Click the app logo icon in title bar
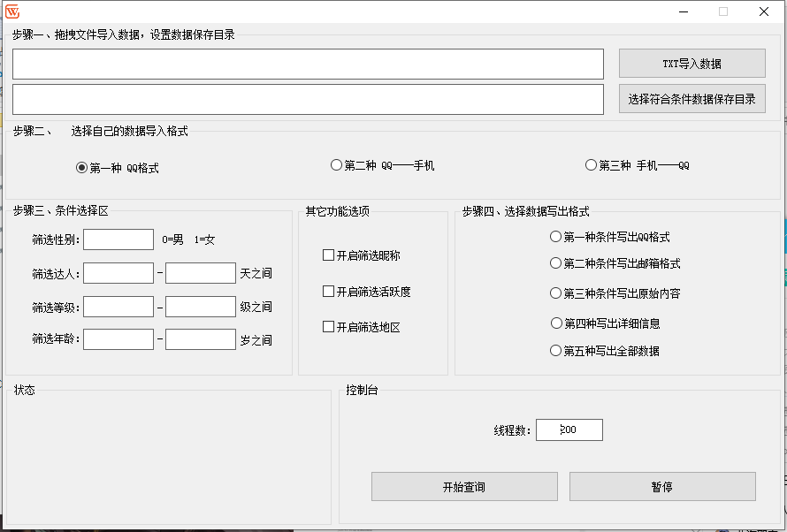The width and height of the screenshot is (787, 532). pos(12,11)
